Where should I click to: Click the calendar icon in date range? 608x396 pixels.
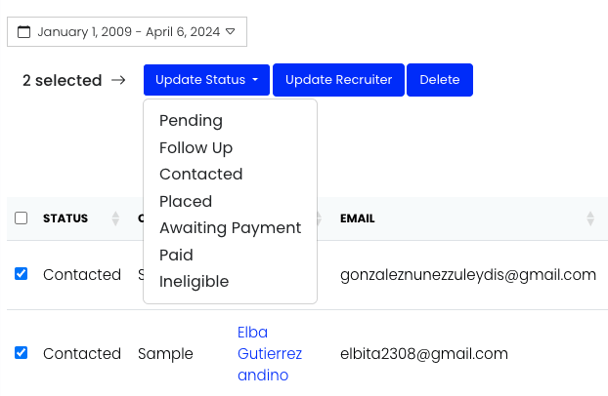click(24, 32)
